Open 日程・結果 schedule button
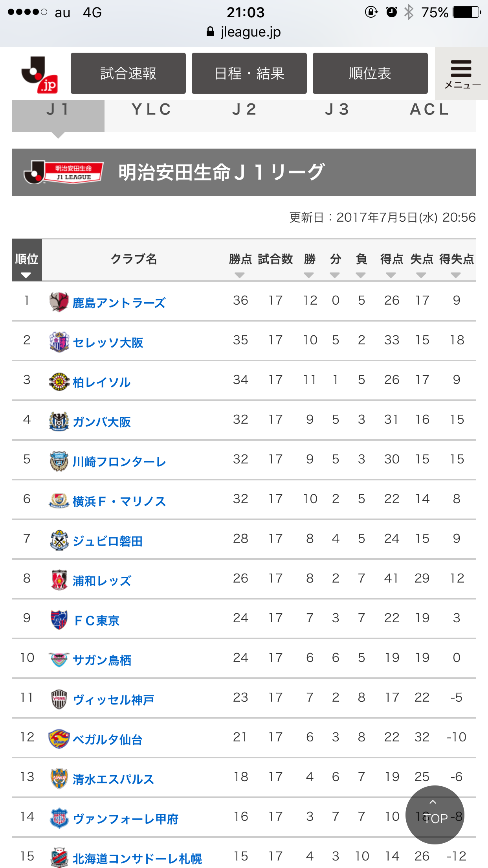488x868 pixels. tap(249, 74)
